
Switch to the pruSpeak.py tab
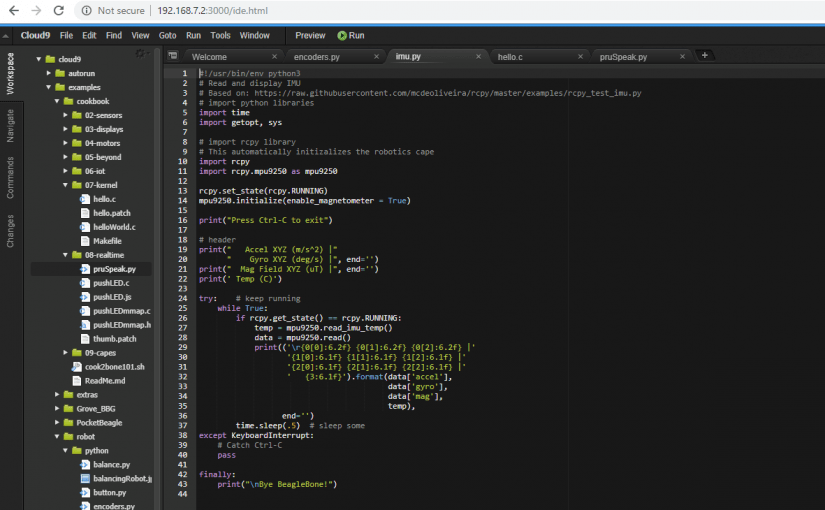tap(623, 57)
